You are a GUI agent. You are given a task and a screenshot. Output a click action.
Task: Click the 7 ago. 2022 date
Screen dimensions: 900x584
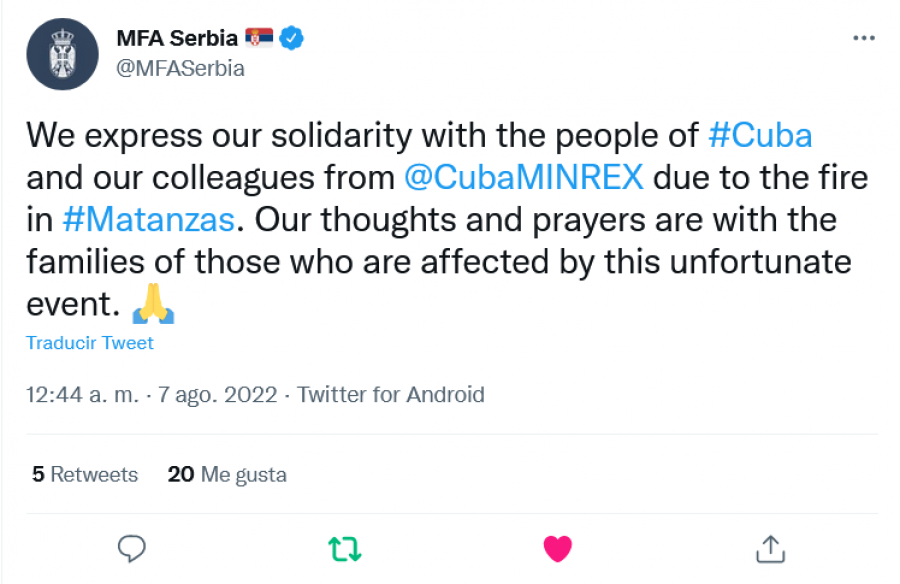click(218, 395)
